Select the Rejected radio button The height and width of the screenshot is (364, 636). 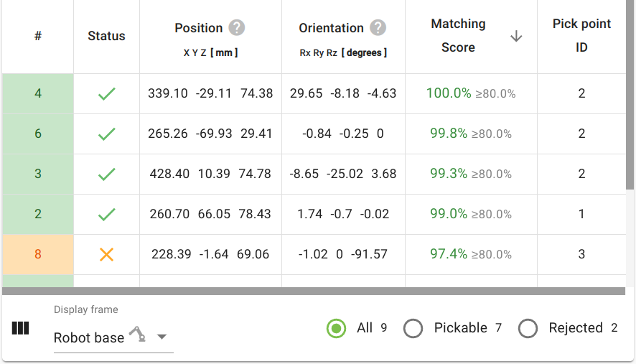click(x=528, y=328)
